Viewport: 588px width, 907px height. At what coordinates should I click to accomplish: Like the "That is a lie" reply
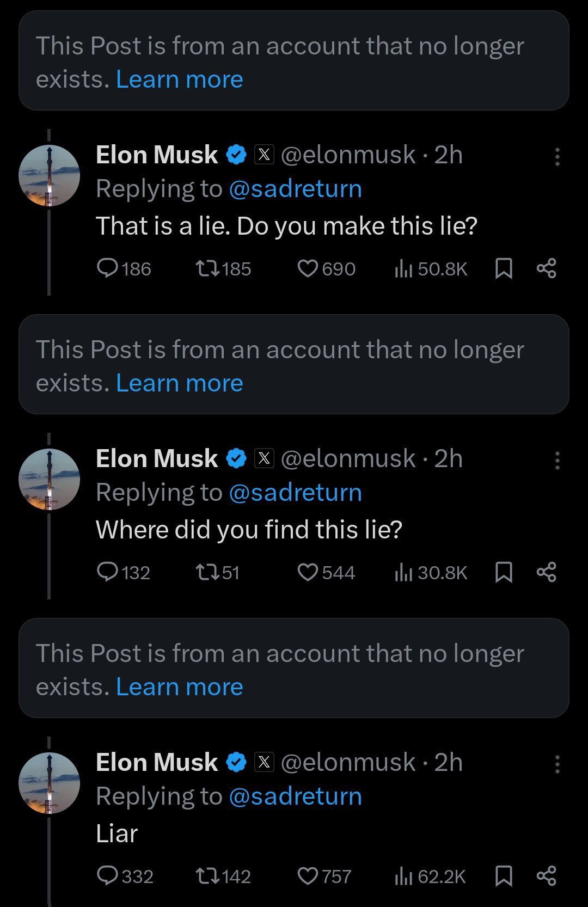(326, 268)
